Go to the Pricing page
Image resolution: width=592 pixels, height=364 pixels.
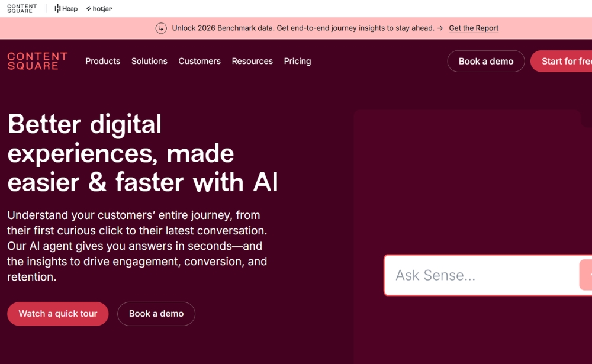tap(297, 61)
